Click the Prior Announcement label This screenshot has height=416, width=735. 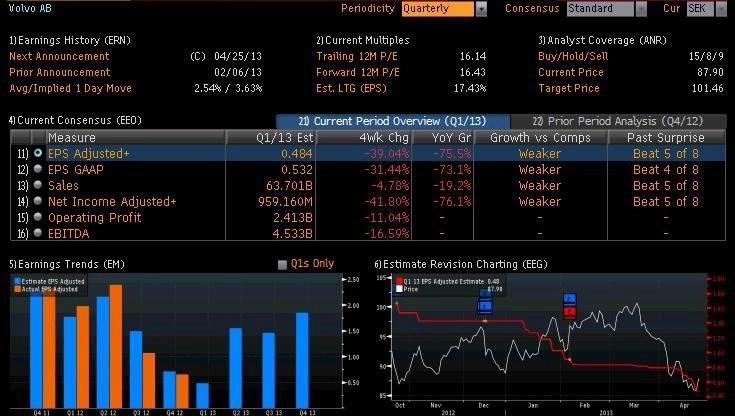tap(60, 72)
